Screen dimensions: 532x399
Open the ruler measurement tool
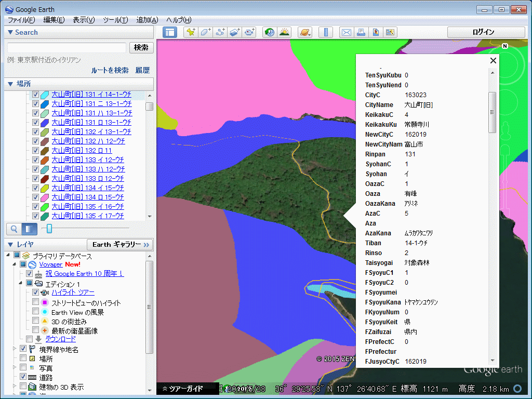(326, 32)
